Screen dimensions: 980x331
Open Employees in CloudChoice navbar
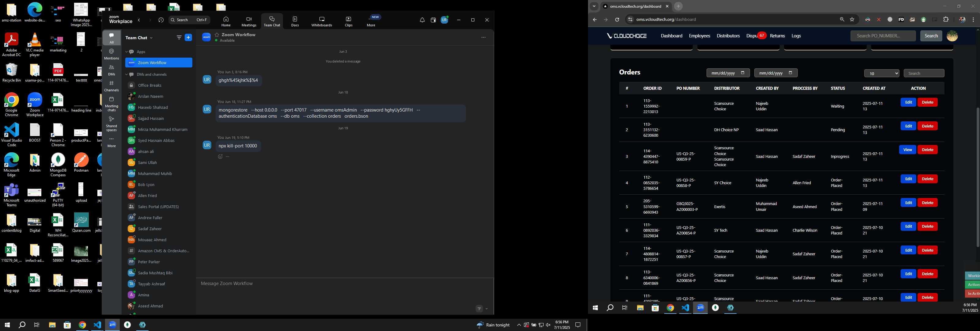tap(699, 36)
